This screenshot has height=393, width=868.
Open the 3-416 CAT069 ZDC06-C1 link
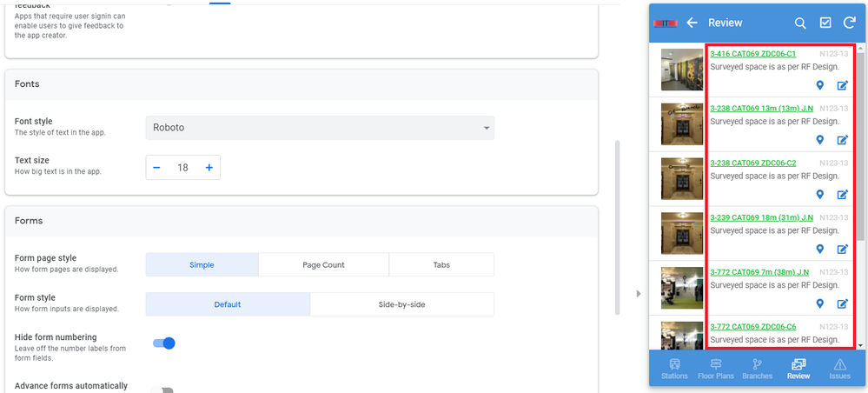click(x=752, y=54)
